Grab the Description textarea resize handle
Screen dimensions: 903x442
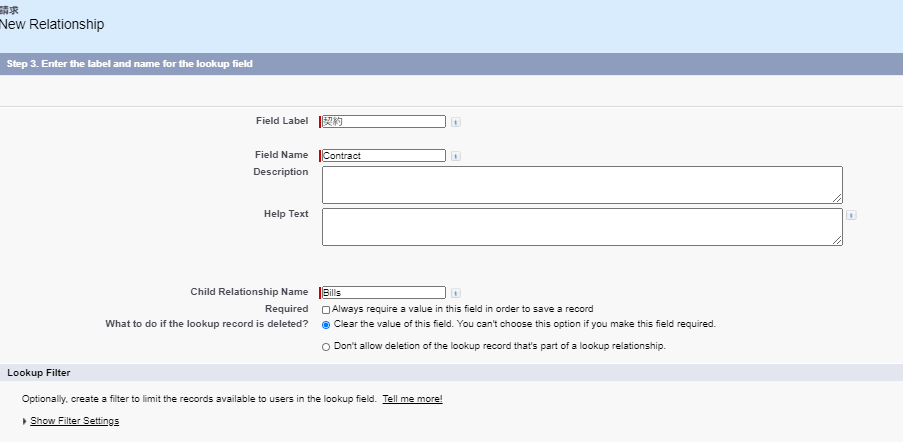pyautogui.click(x=837, y=198)
